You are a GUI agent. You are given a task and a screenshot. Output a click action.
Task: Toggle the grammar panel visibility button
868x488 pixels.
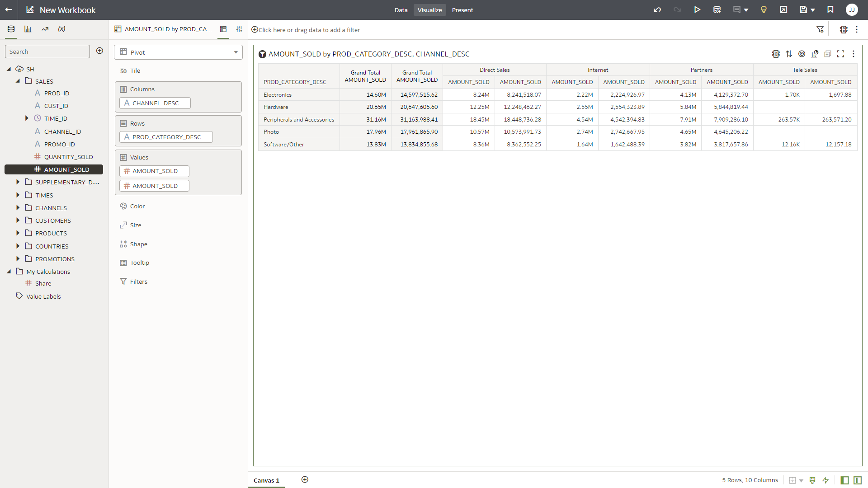point(858,480)
